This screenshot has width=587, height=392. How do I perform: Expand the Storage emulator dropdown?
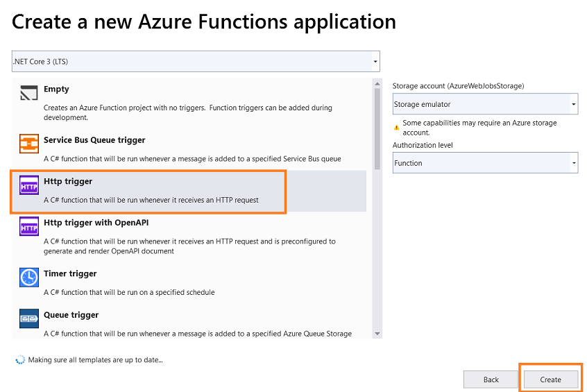(485, 104)
